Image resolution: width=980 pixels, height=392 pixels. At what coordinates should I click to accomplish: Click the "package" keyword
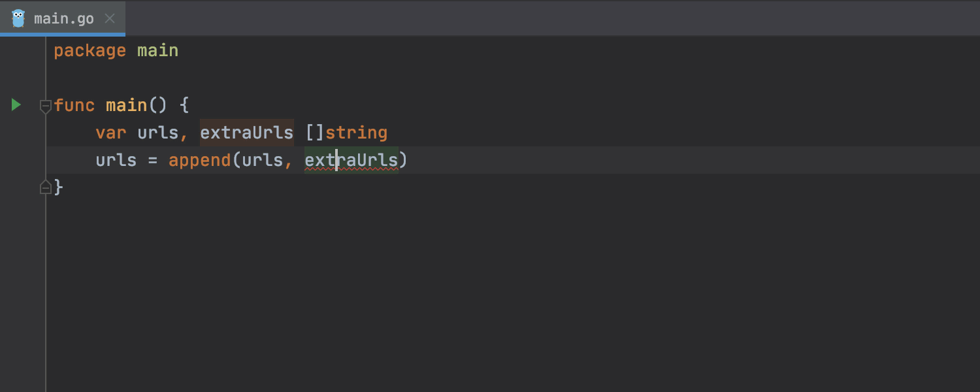90,51
